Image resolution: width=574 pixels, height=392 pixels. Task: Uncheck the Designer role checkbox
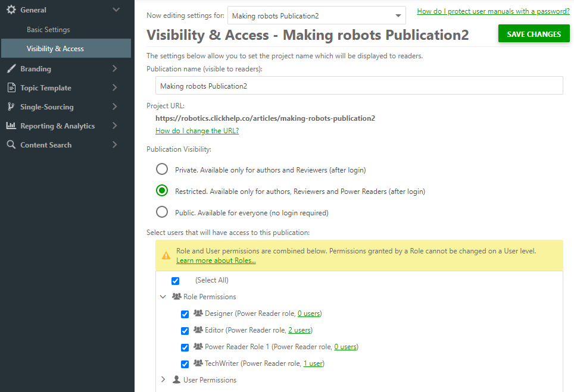point(185,314)
